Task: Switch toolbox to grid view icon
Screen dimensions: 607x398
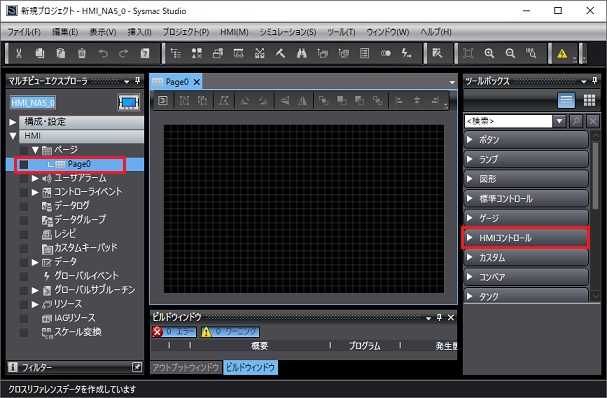Action: tap(589, 100)
